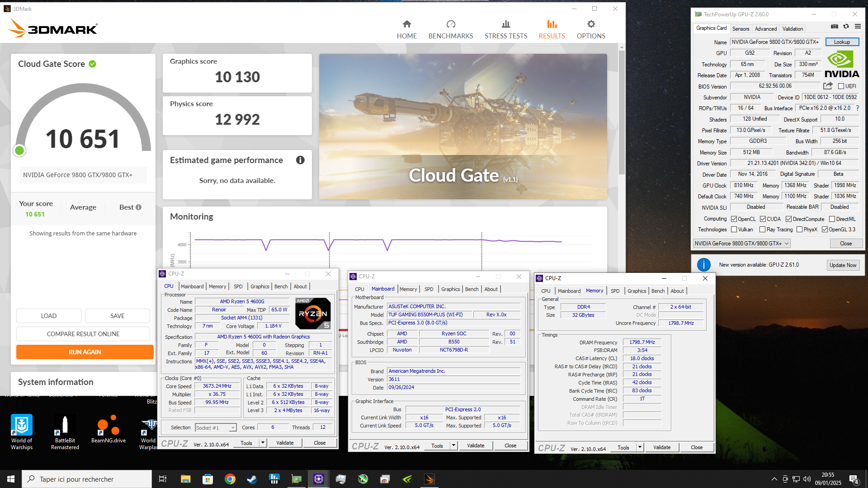Click the Tools button in CPU-Z CPU window
This screenshot has width=868, height=488.
[x=246, y=443]
